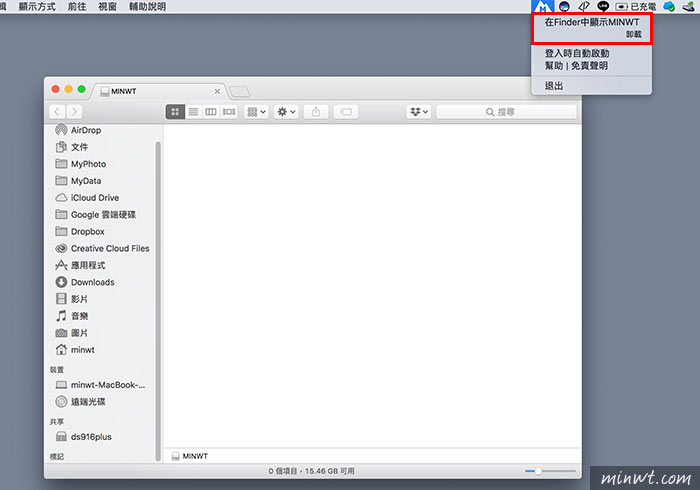The height and width of the screenshot is (490, 700).
Task: Open the 音樂 music sidebar item
Action: [71, 316]
